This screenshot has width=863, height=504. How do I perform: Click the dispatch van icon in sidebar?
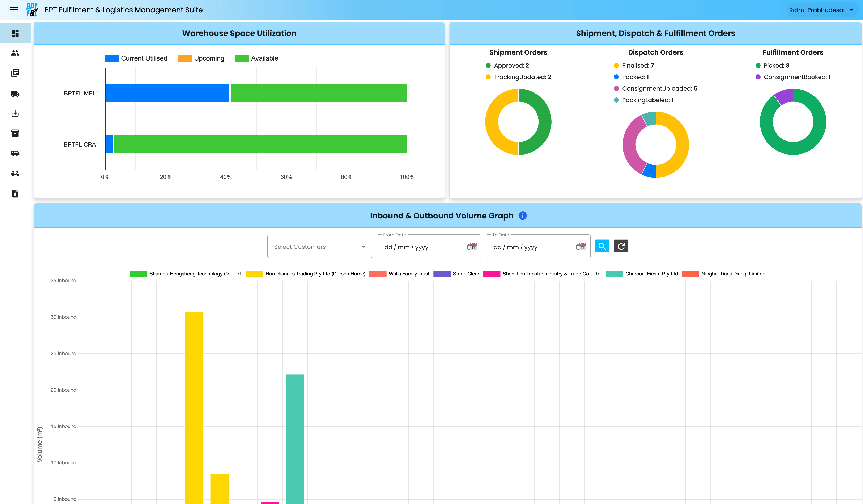15,153
